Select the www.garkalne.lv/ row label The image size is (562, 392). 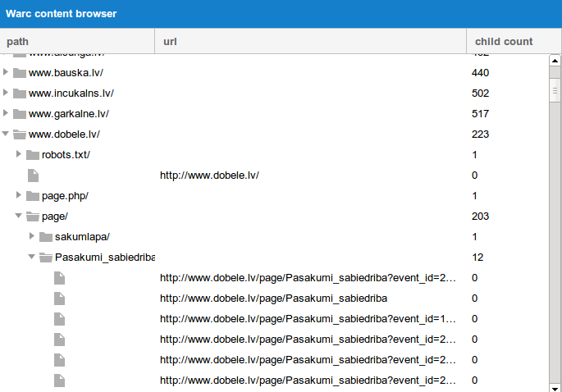click(69, 114)
